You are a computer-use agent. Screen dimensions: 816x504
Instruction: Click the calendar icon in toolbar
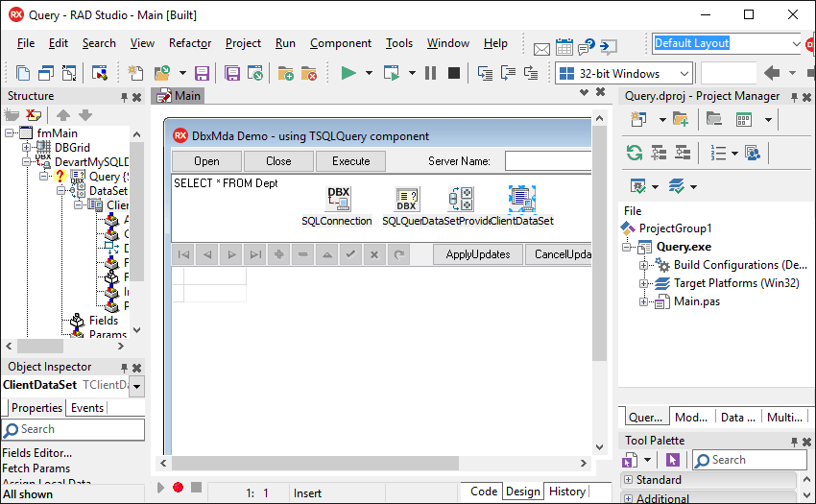(x=564, y=47)
